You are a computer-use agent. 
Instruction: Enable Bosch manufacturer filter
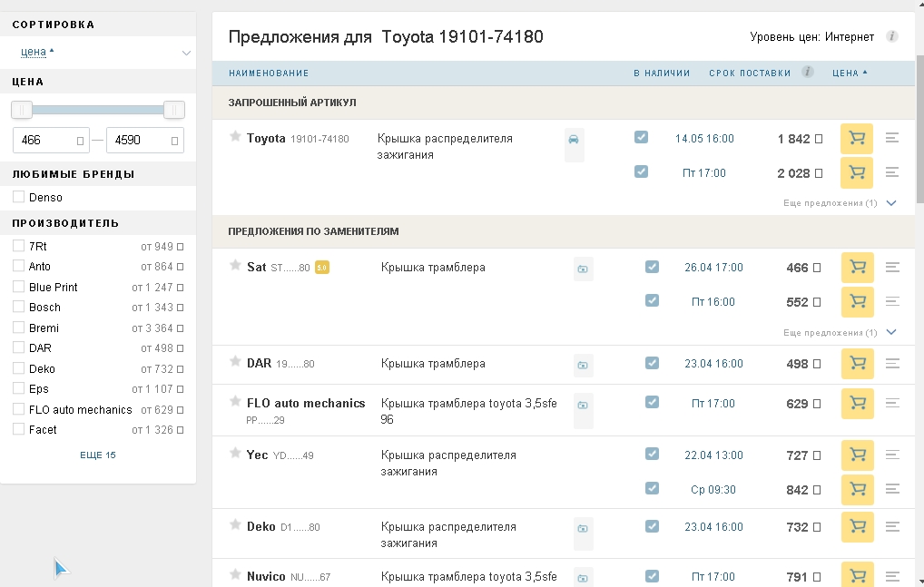pyautogui.click(x=19, y=307)
